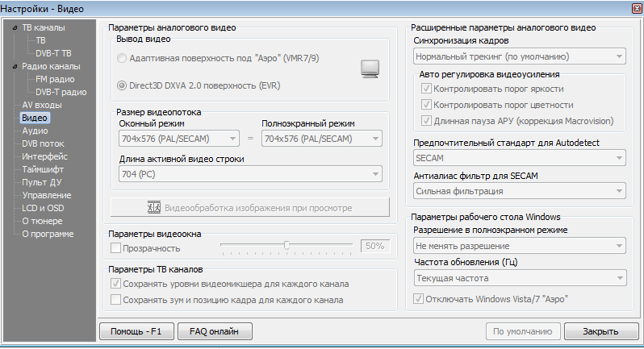Screen dimensions: 644x349
Task: Toggle saving zoom and frame position per channel
Action: coord(115,300)
